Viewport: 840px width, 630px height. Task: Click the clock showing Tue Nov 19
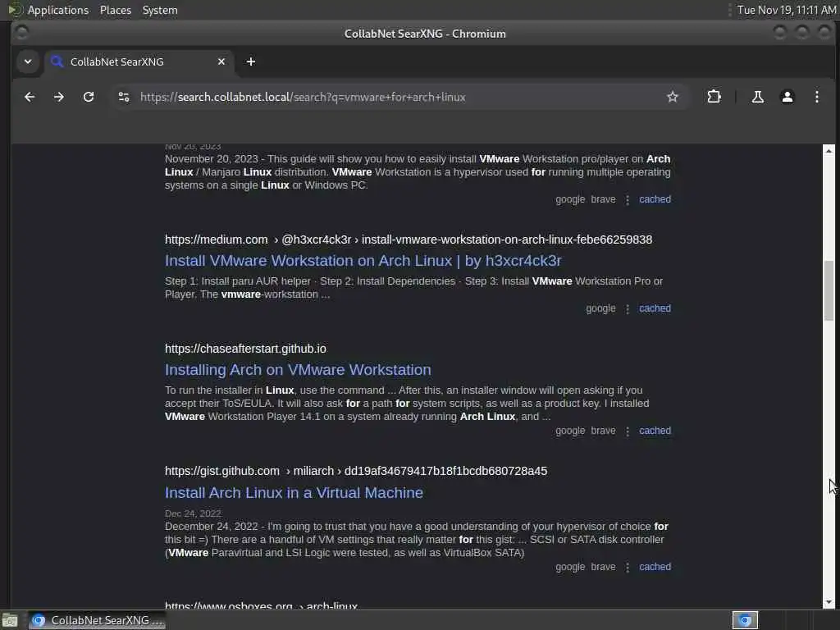click(786, 10)
